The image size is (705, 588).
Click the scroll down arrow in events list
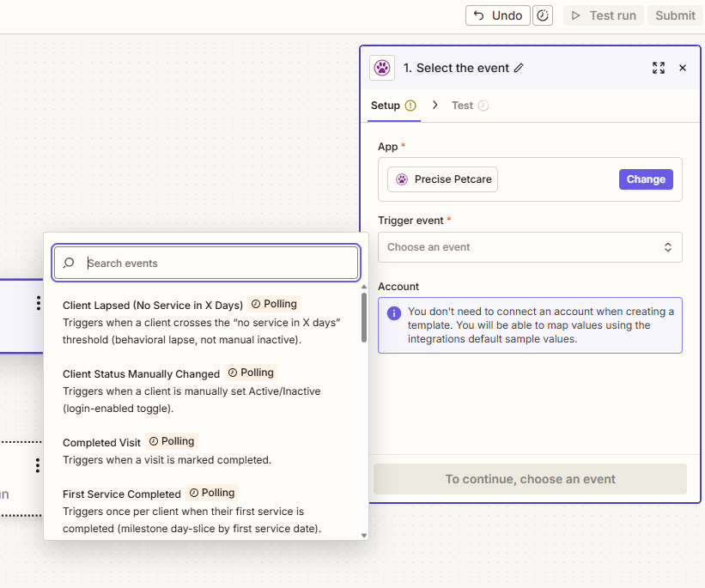(364, 534)
